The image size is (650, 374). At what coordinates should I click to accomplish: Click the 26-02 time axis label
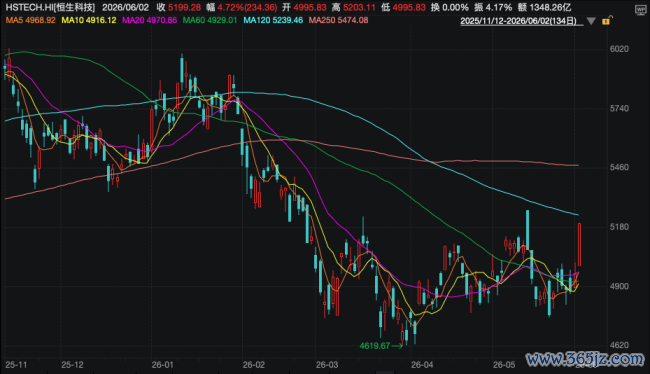coord(254,365)
